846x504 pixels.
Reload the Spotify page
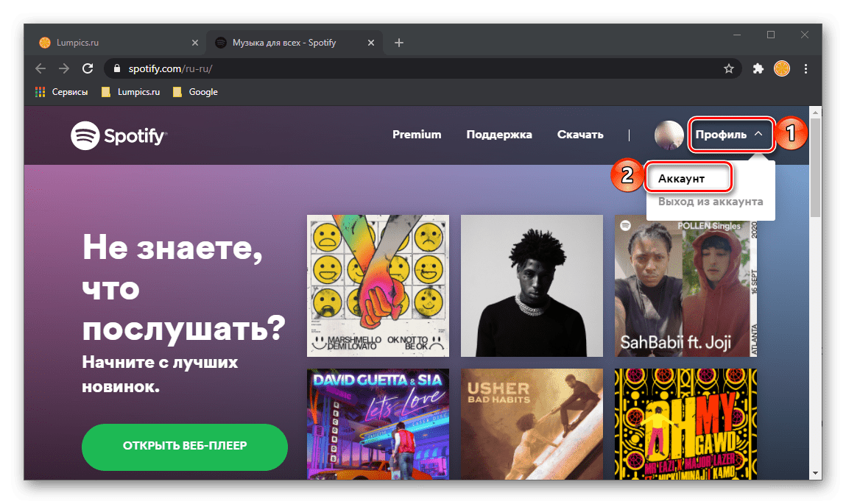(88, 68)
